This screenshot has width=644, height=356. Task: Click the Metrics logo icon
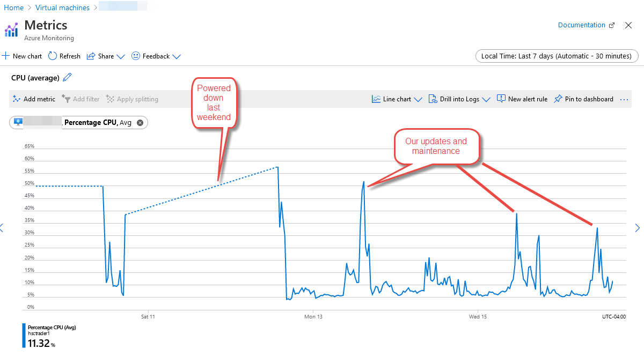click(11, 29)
